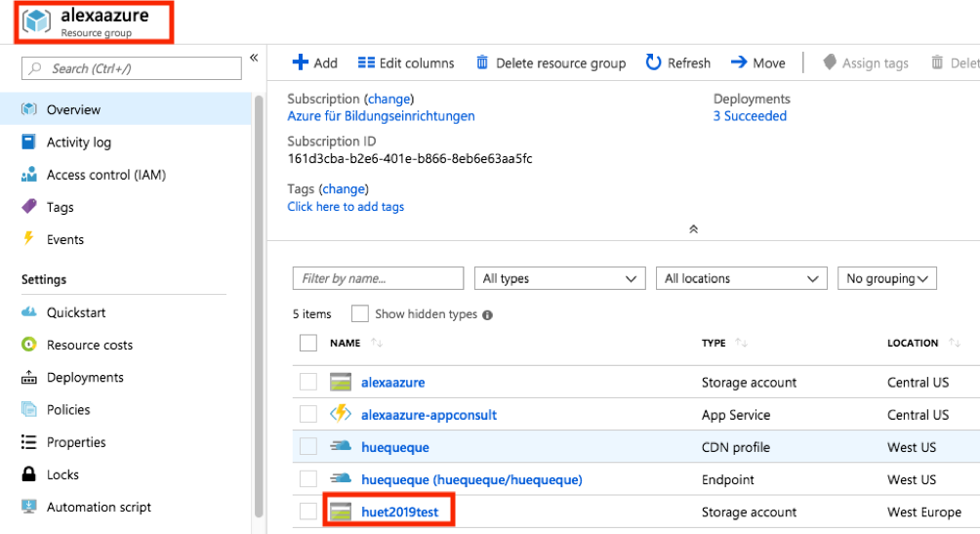Click the purple Tags icon
The image size is (980, 534).
[x=28, y=206]
